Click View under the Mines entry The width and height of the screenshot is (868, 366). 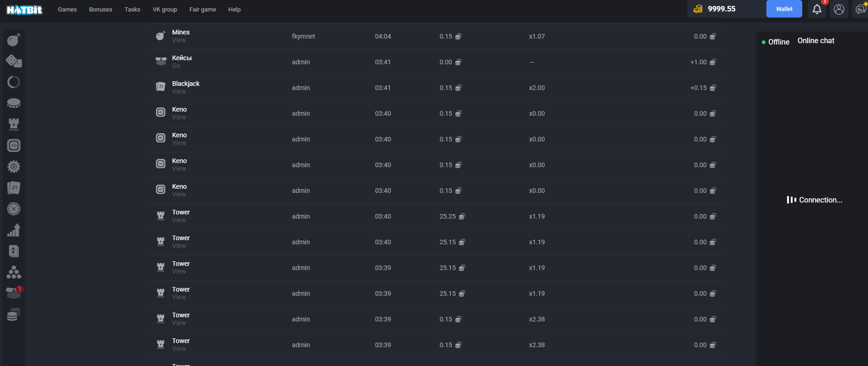pos(179,40)
